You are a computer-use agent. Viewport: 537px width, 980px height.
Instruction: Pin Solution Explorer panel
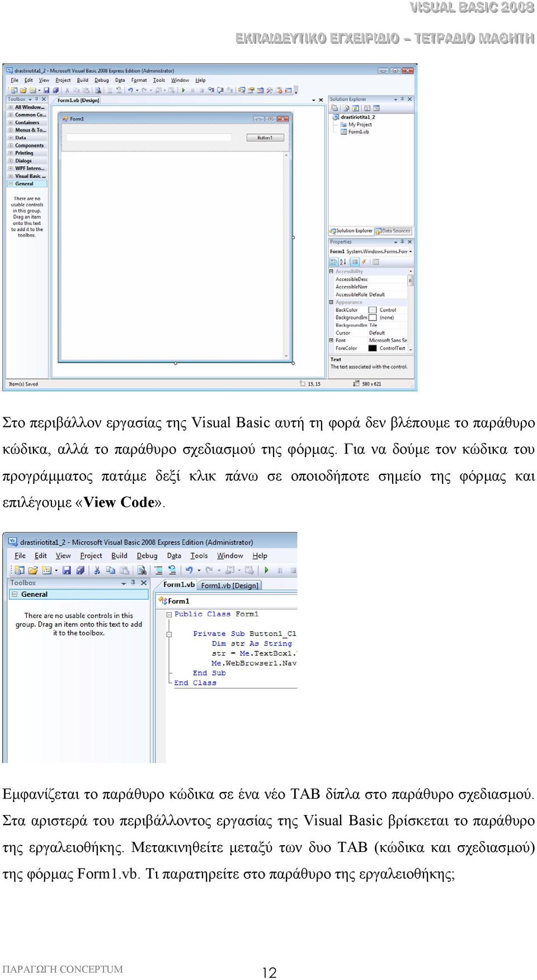(x=402, y=99)
